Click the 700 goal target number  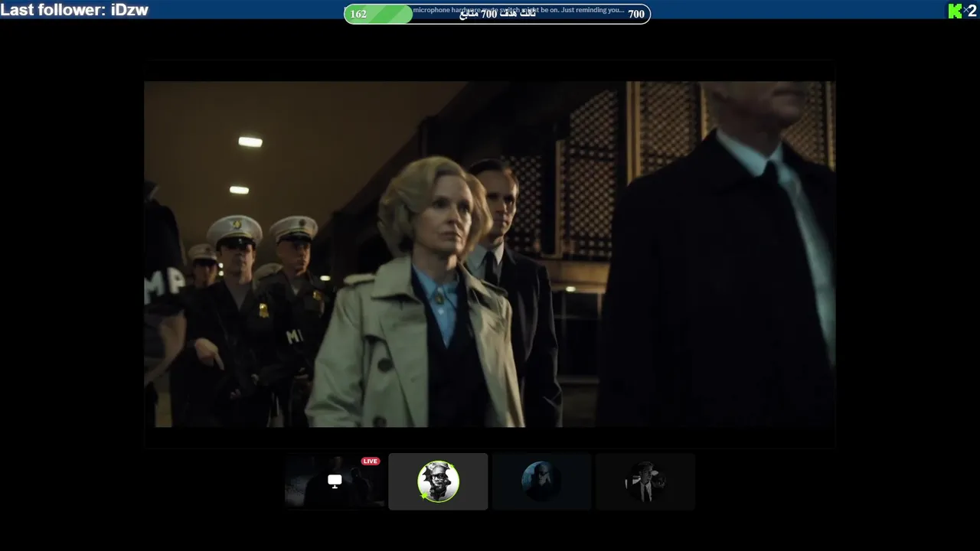click(636, 14)
